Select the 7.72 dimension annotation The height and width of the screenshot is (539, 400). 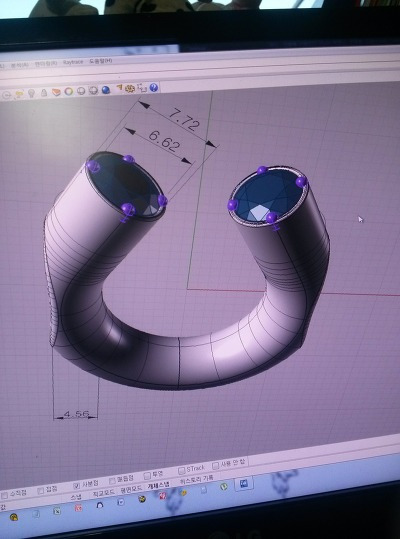tap(184, 119)
